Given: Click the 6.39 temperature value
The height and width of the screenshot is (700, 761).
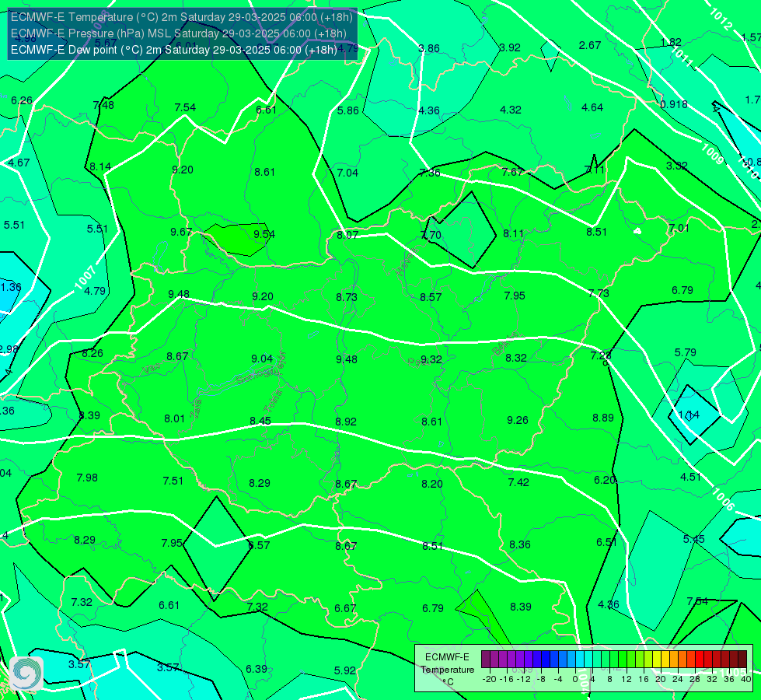Looking at the screenshot, I should (x=257, y=669).
